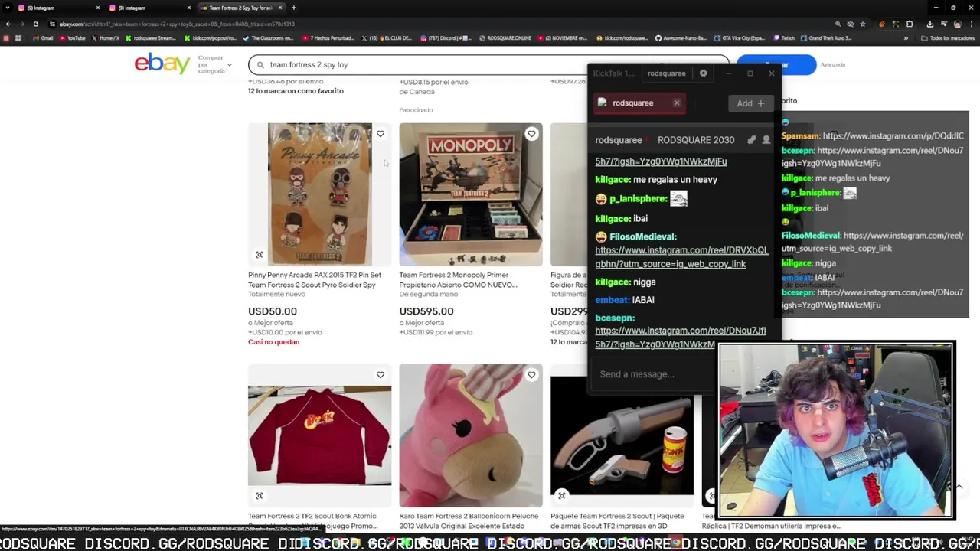980x551 pixels.
Task: Open the 'Awesome-Nano-Ba...' GitHub bookmark
Action: [681, 38]
